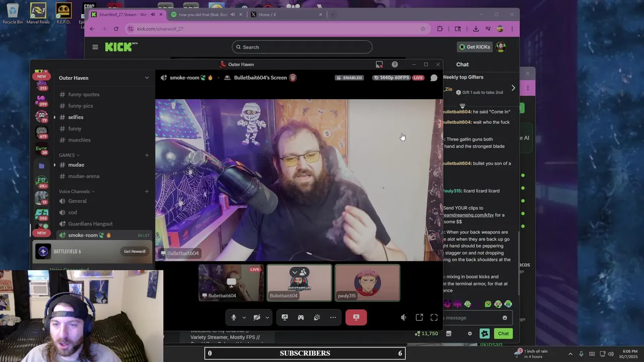Bookmark this page star icon
Screen dimensions: 644x362
click(x=423, y=29)
